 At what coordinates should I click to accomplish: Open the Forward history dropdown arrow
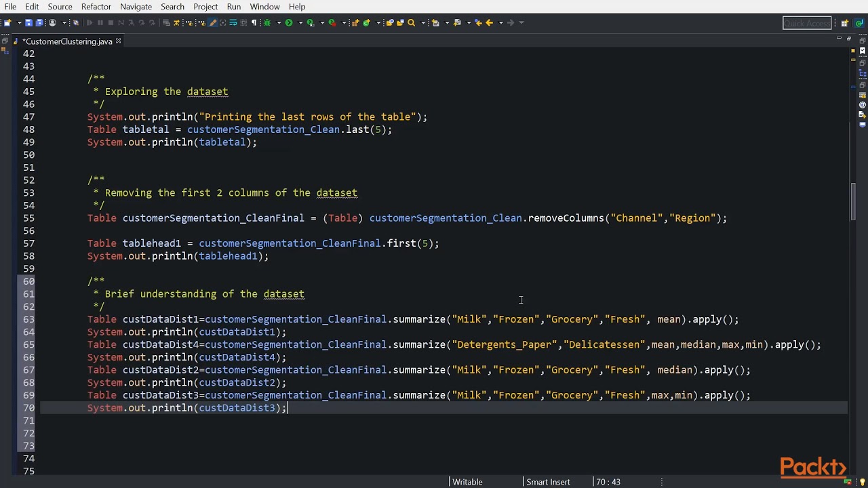521,22
